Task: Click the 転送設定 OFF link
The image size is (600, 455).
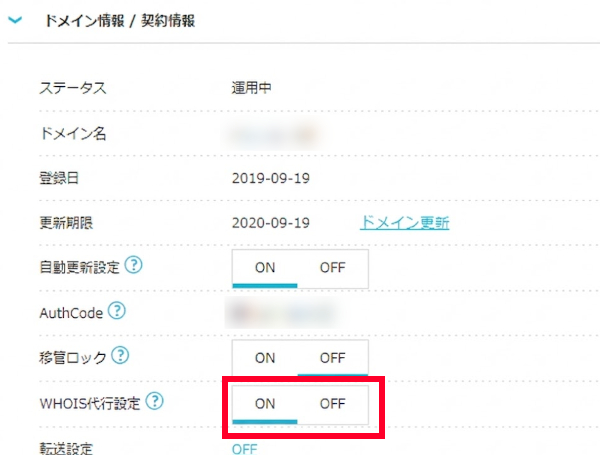Action: (x=244, y=449)
